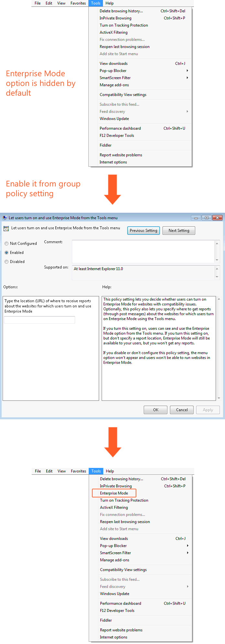Expand SmartScreen Filter submenu in the Enterprise Mode menu
Image resolution: width=225 pixels, height=644 pixels.
pyautogui.click(x=187, y=553)
